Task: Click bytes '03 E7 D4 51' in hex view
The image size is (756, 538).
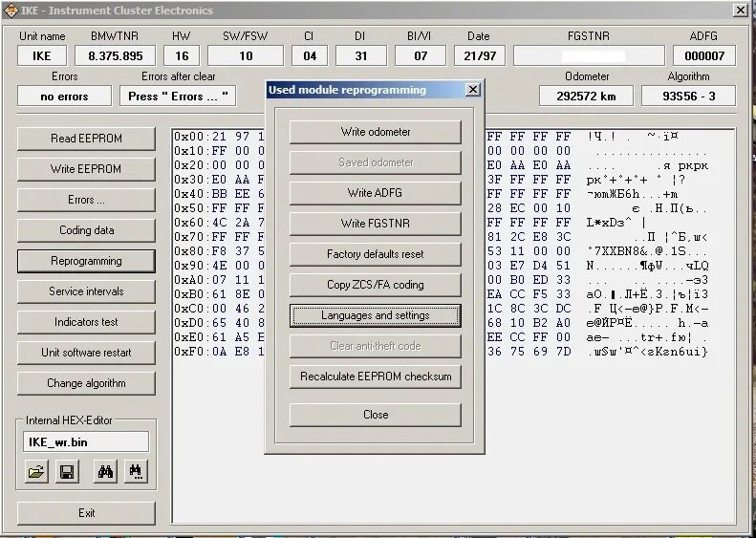Action: click(529, 266)
